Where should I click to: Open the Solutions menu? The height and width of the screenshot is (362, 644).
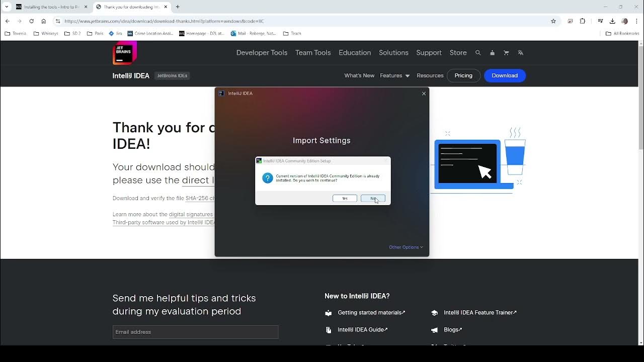pyautogui.click(x=393, y=53)
